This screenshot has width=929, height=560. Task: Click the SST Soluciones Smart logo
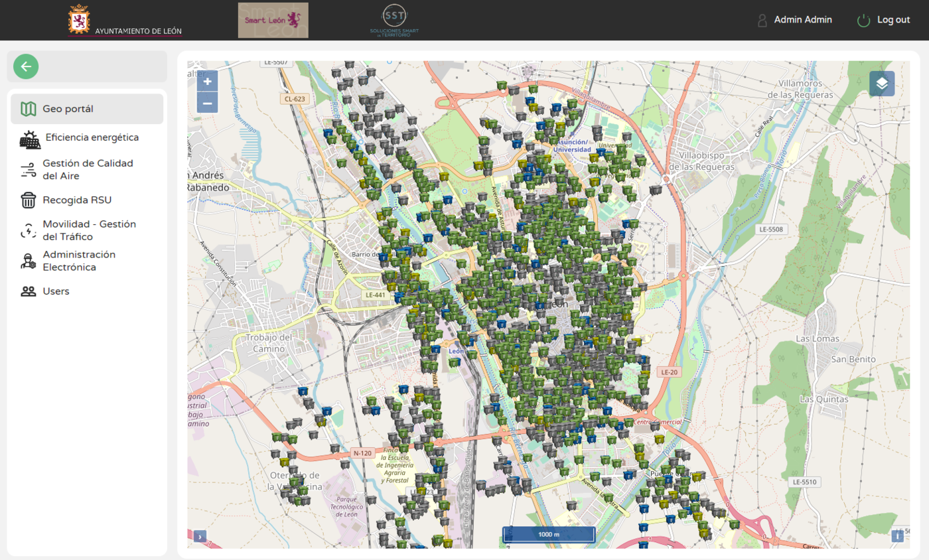click(x=394, y=21)
